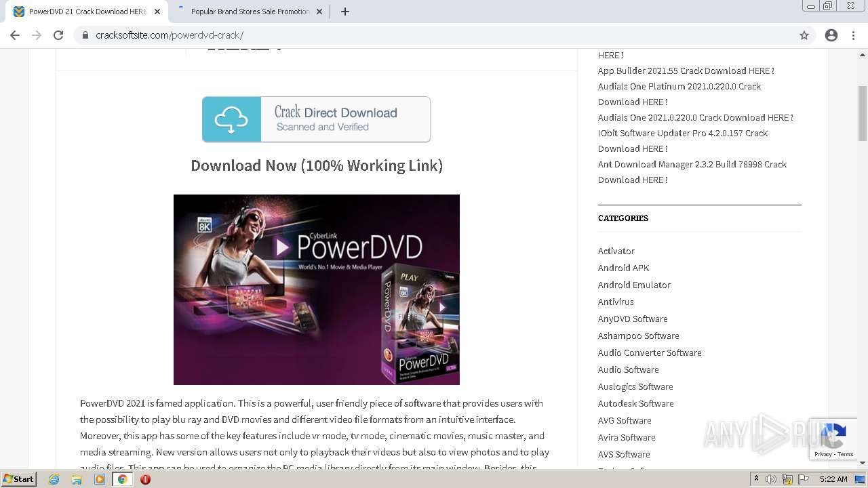This screenshot has height=488, width=868.
Task: Open the Android Emulator category
Action: pyautogui.click(x=634, y=285)
